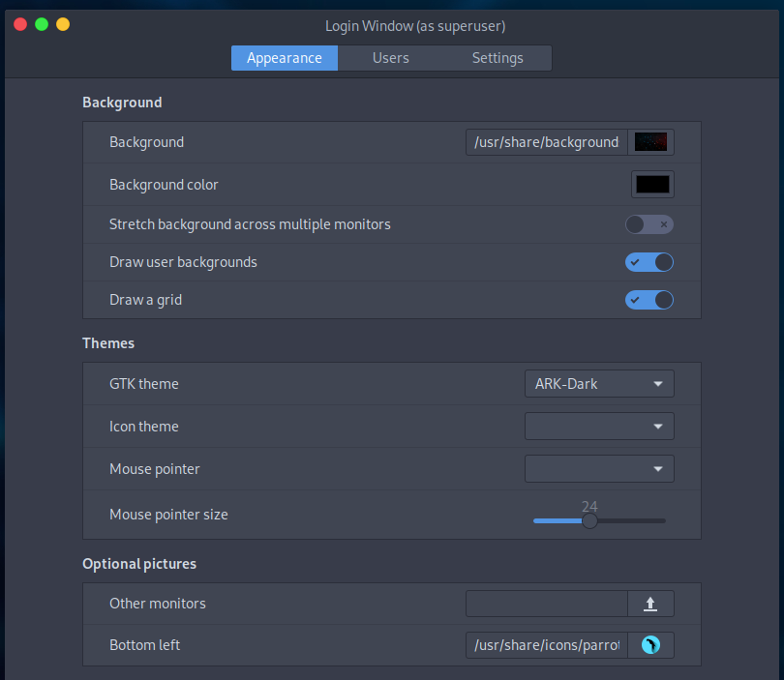The height and width of the screenshot is (680, 784).
Task: Click the red close window button
Action: pyautogui.click(x=20, y=24)
